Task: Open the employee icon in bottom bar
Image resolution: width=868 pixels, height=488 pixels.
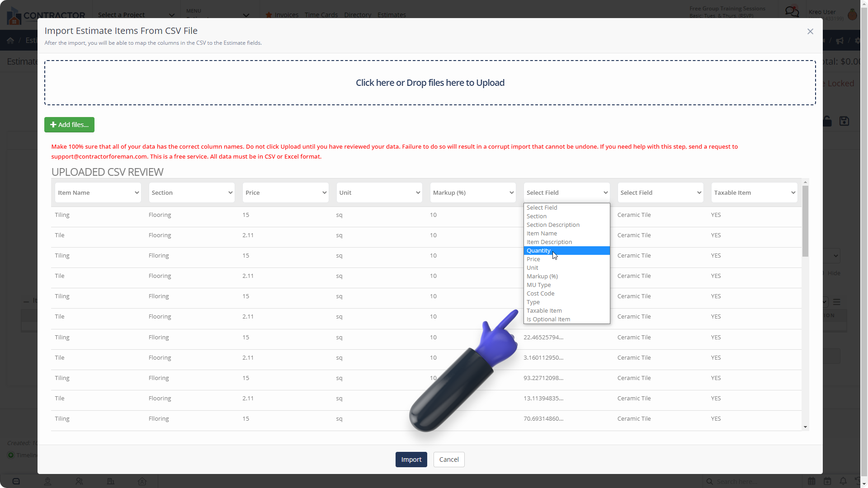Action: 47,481
